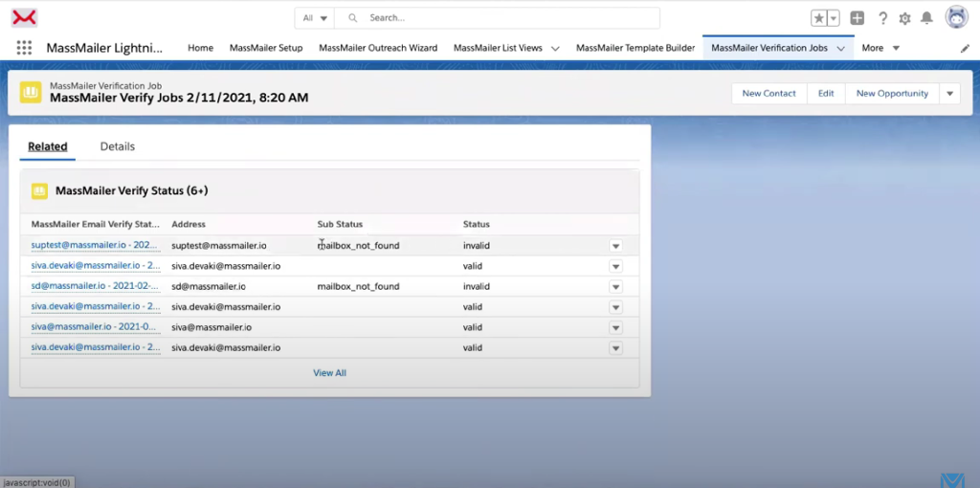Viewport: 980px width, 488px height.
Task: Expand the favorites list dropdown arrow
Action: coord(834,18)
